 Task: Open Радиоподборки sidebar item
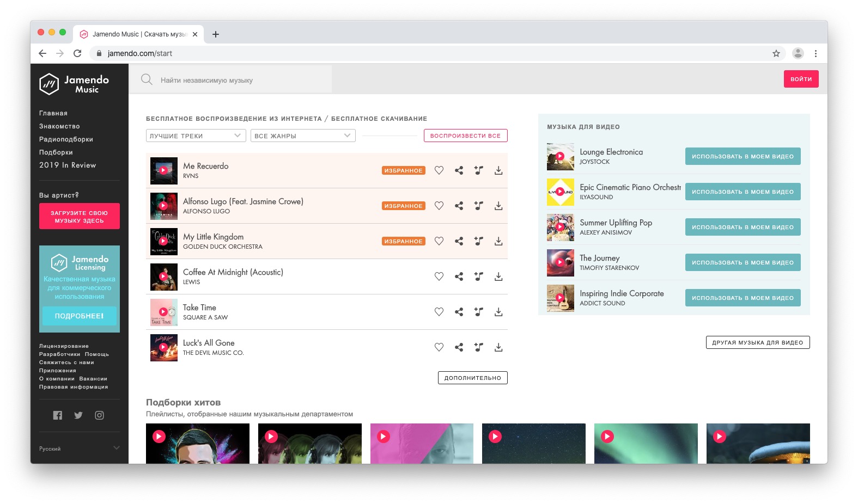tap(66, 139)
